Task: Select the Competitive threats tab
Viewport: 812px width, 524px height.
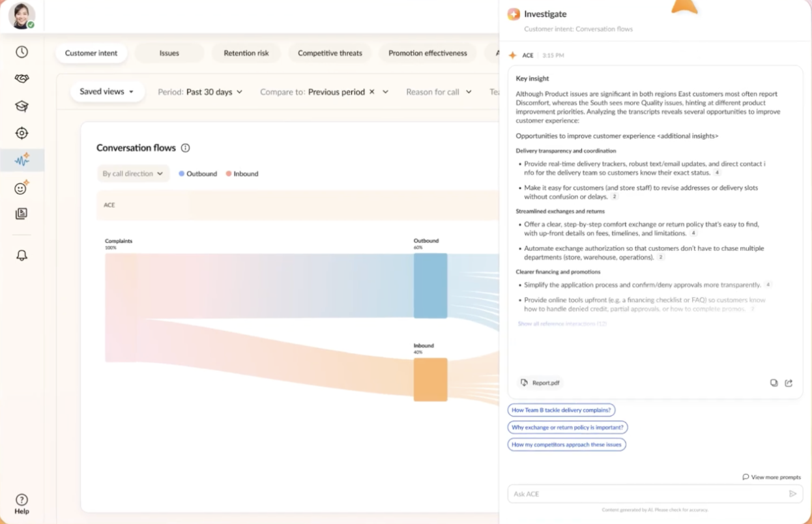Action: click(x=330, y=53)
